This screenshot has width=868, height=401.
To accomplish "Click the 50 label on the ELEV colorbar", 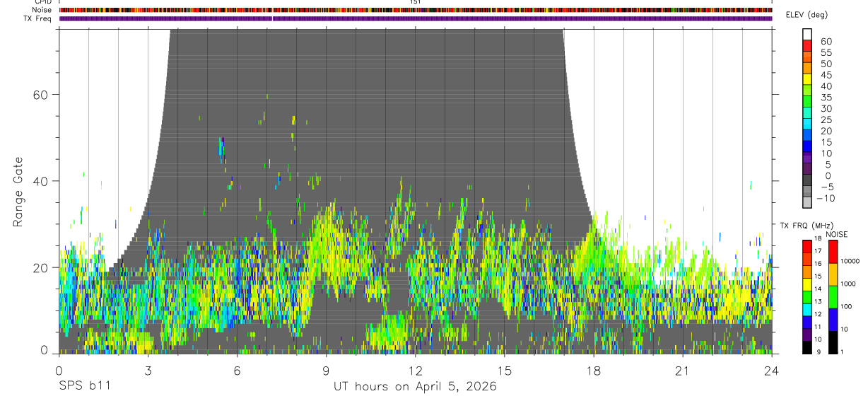I will [826, 64].
